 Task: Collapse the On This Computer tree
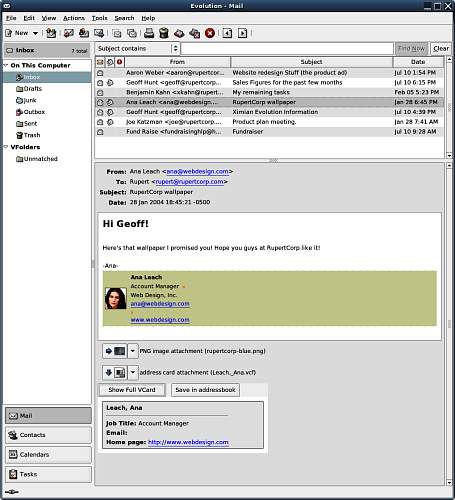click(6, 65)
